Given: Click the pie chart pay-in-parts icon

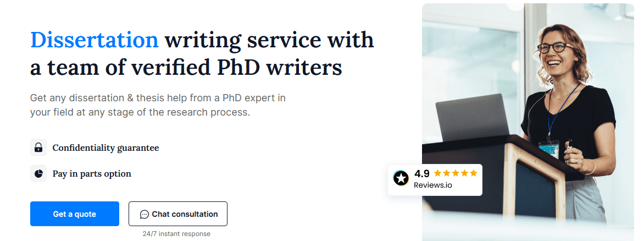Looking at the screenshot, I should point(38,173).
